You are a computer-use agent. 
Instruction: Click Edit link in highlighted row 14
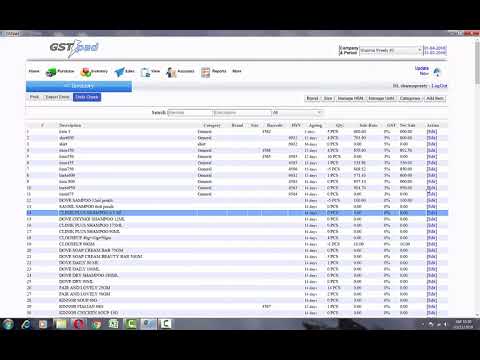(432, 213)
